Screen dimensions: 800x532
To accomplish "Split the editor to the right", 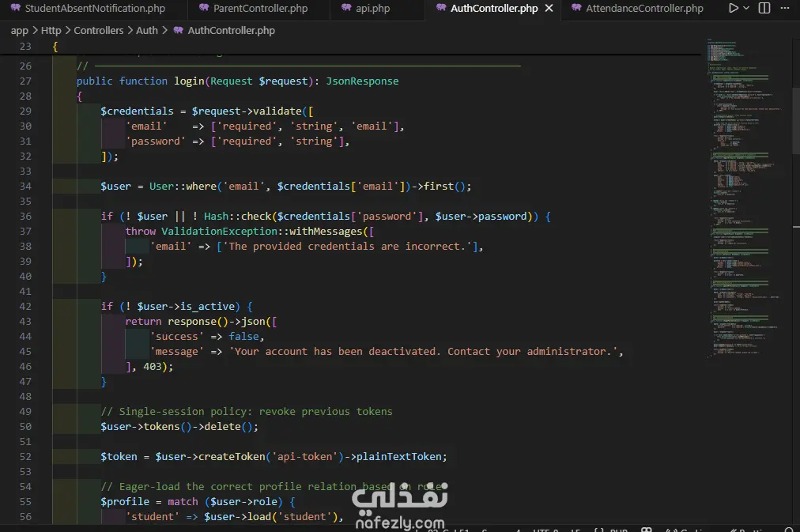I will (x=764, y=8).
